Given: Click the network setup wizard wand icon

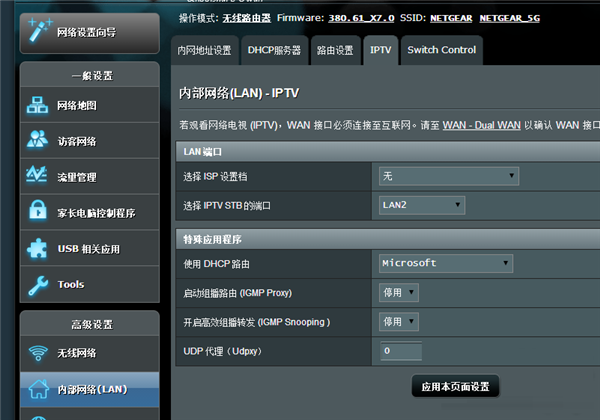Looking at the screenshot, I should click(x=36, y=31).
